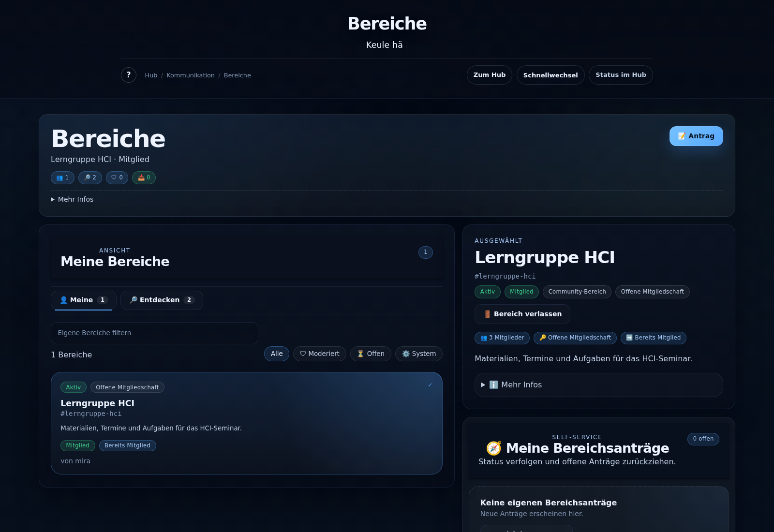Click the 3 Mitglieder badge icon
Viewport: 774px width, 532px height.
(x=484, y=338)
